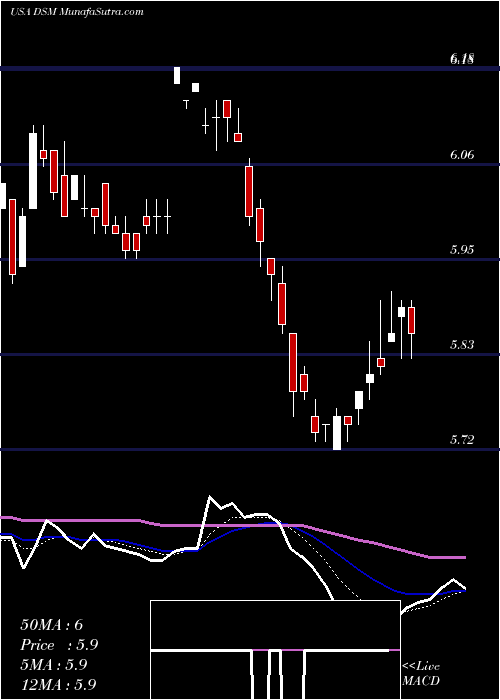This screenshot has width=500, height=700.
Task: Click the '<<Live MACD' label
Action: 421,674
